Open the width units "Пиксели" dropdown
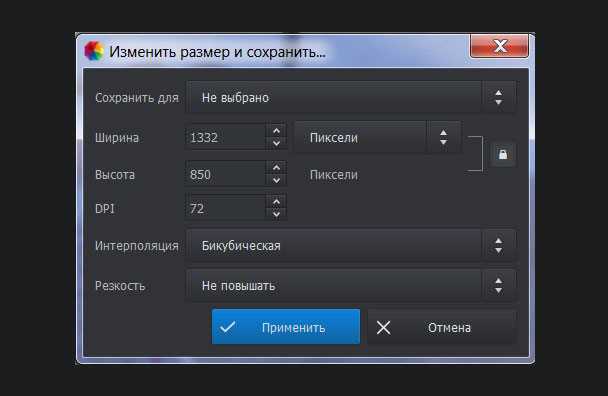 pos(378,137)
